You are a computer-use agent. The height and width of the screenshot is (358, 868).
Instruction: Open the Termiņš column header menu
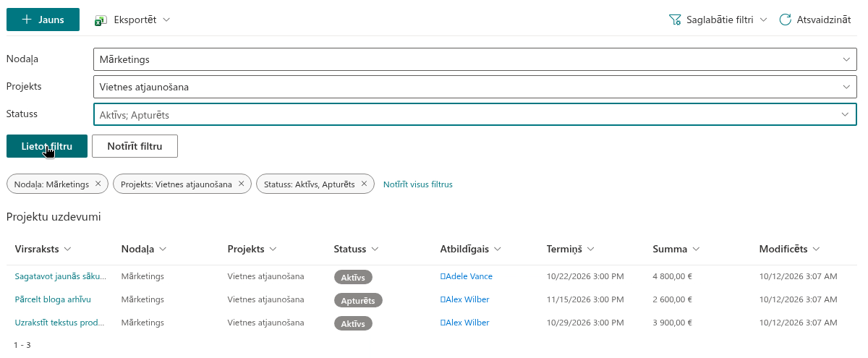click(570, 249)
